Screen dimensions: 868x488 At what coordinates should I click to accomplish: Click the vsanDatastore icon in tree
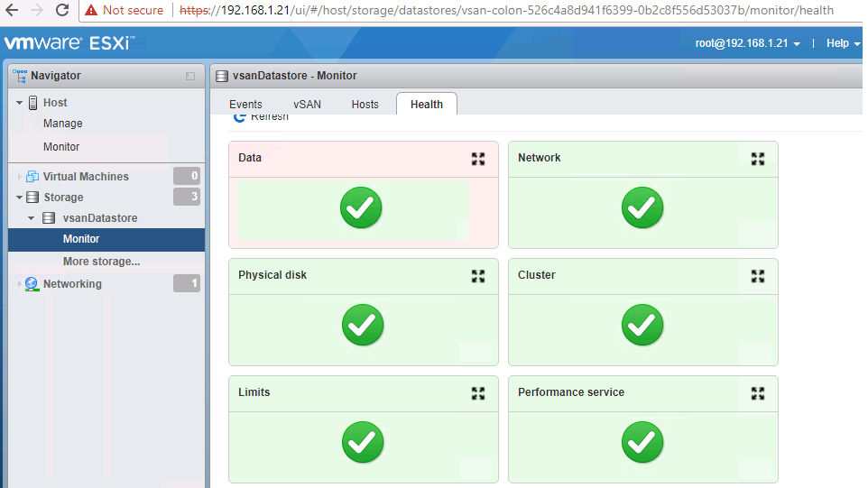(49, 218)
